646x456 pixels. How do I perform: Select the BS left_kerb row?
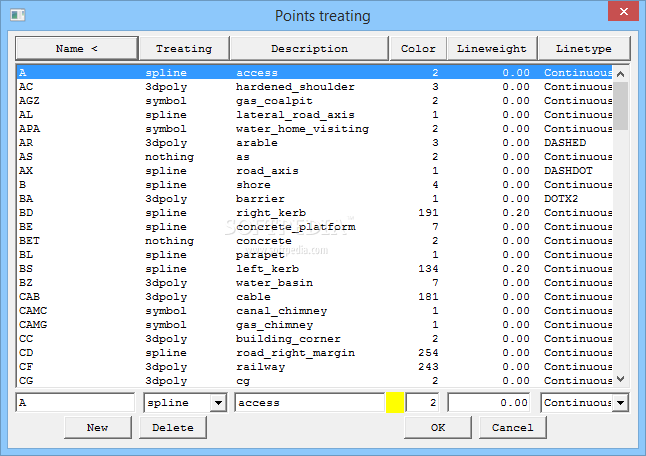click(x=315, y=269)
